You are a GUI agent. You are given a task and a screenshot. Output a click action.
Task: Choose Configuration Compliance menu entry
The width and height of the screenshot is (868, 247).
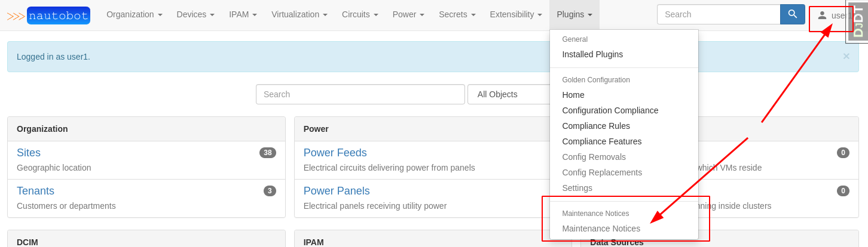click(x=610, y=110)
